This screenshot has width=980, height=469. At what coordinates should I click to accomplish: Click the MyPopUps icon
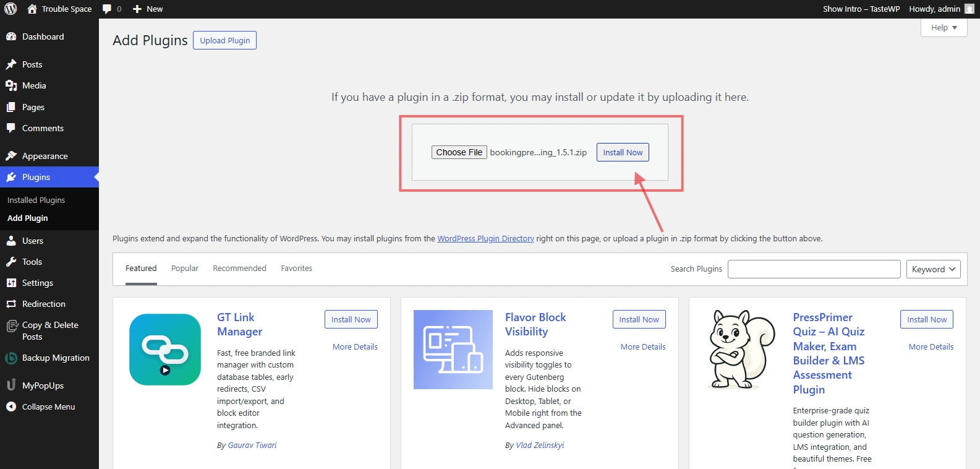(11, 385)
